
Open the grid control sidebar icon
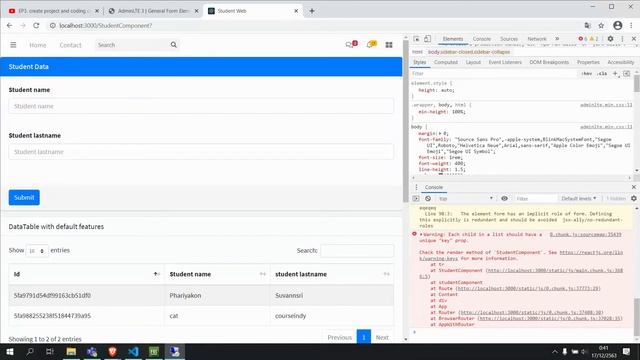389,45
